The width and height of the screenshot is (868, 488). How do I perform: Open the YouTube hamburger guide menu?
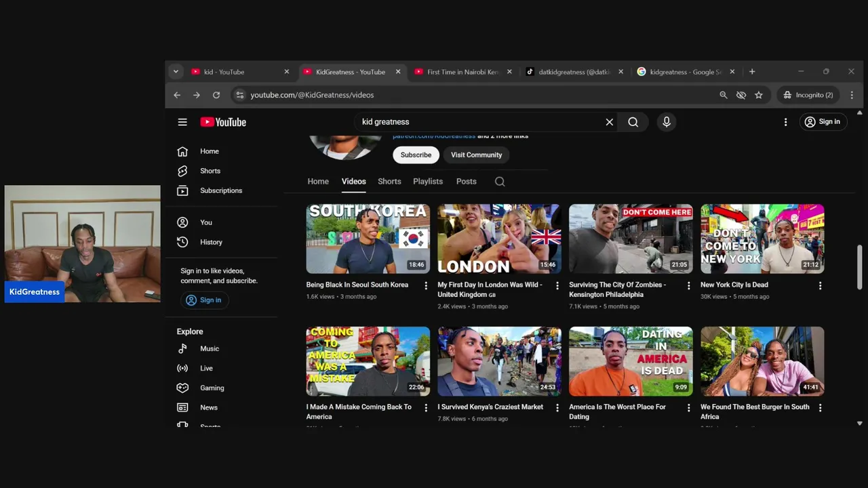point(182,122)
